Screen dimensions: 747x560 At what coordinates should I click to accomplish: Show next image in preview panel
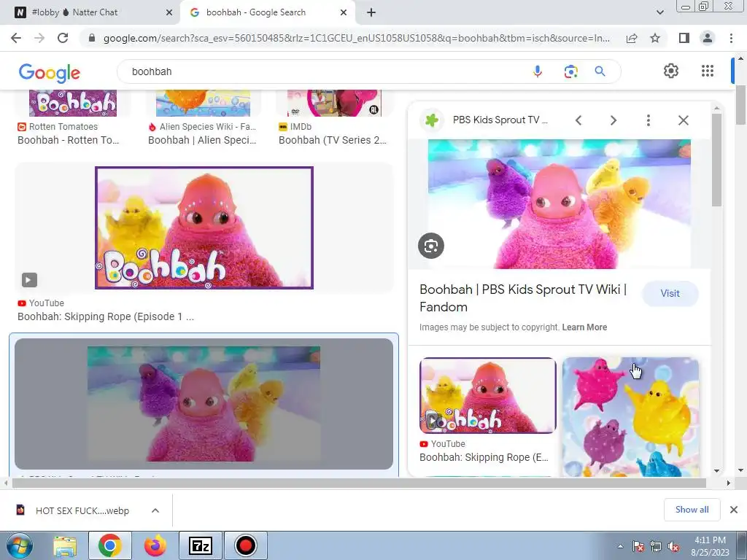point(614,120)
